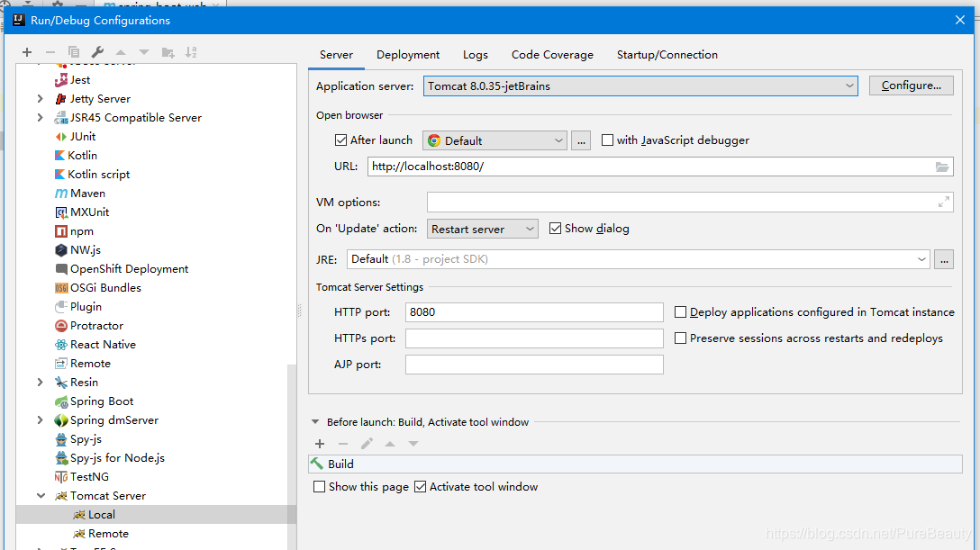Click the HTTPs port input field
The image size is (980, 550).
tap(534, 338)
